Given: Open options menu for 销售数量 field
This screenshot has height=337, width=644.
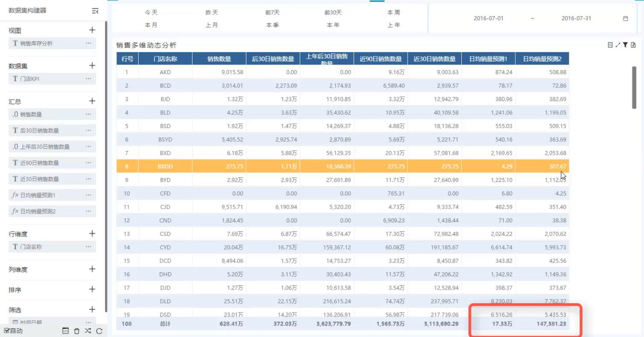Looking at the screenshot, I should (x=88, y=114).
